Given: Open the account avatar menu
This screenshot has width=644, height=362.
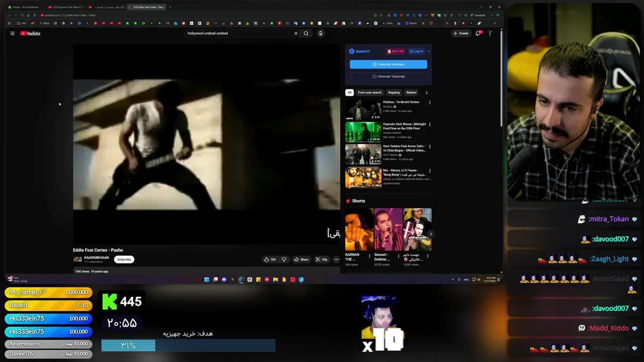Looking at the screenshot, I should click(x=490, y=33).
